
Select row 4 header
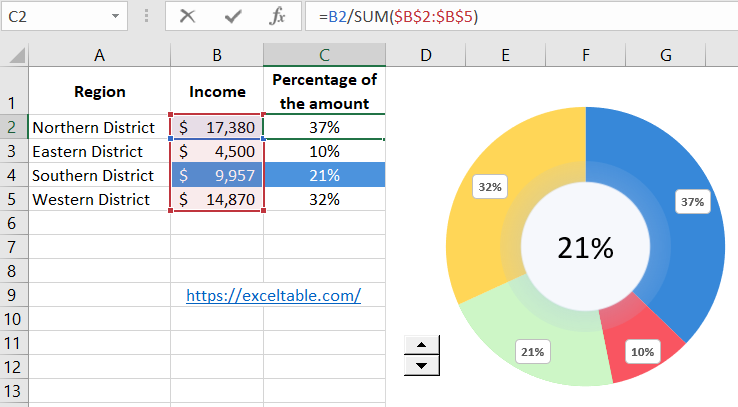coord(13,176)
